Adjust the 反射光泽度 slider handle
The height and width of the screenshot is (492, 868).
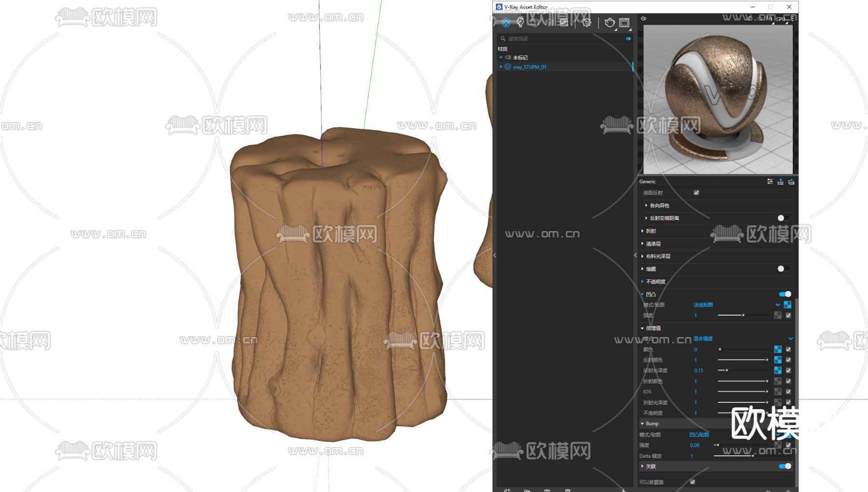pyautogui.click(x=727, y=370)
